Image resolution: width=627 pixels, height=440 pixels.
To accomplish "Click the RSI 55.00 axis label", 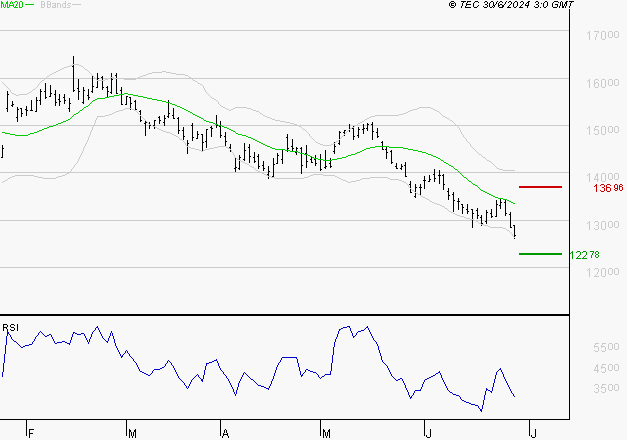I will [x=606, y=347].
